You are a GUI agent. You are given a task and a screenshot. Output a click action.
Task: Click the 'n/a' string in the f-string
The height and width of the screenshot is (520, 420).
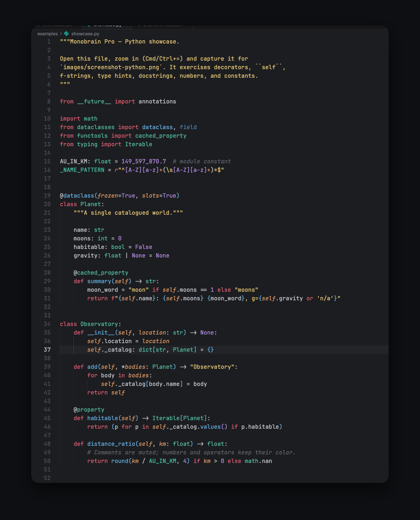[325, 298]
